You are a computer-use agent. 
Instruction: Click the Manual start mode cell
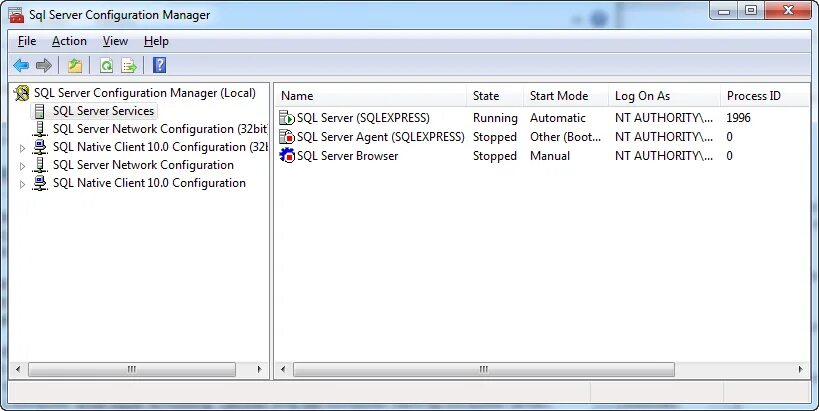click(x=550, y=156)
